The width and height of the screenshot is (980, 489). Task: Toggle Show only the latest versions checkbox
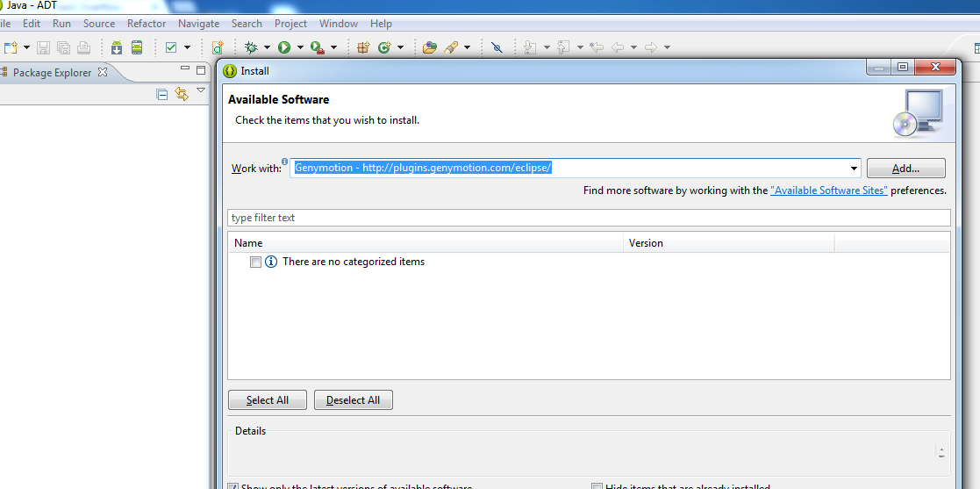tap(233, 486)
